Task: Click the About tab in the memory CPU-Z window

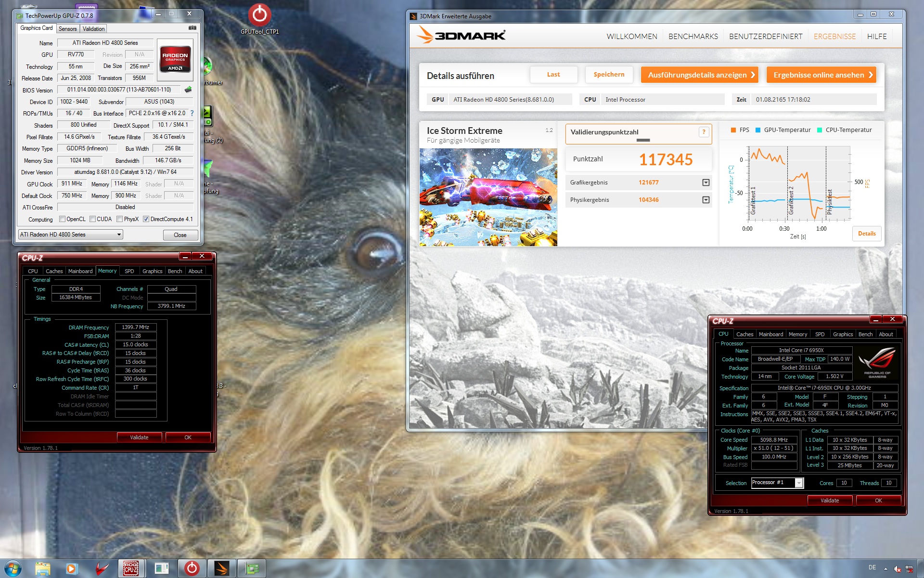Action: point(195,271)
